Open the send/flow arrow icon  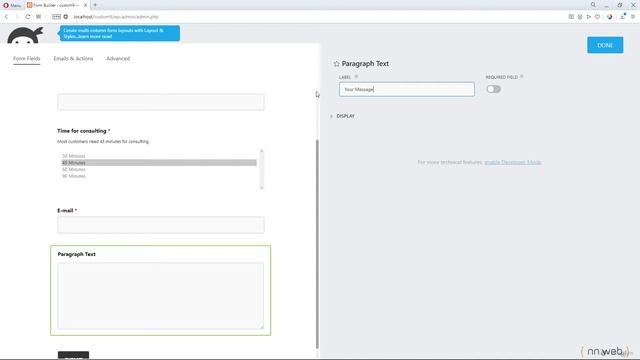tap(589, 17)
